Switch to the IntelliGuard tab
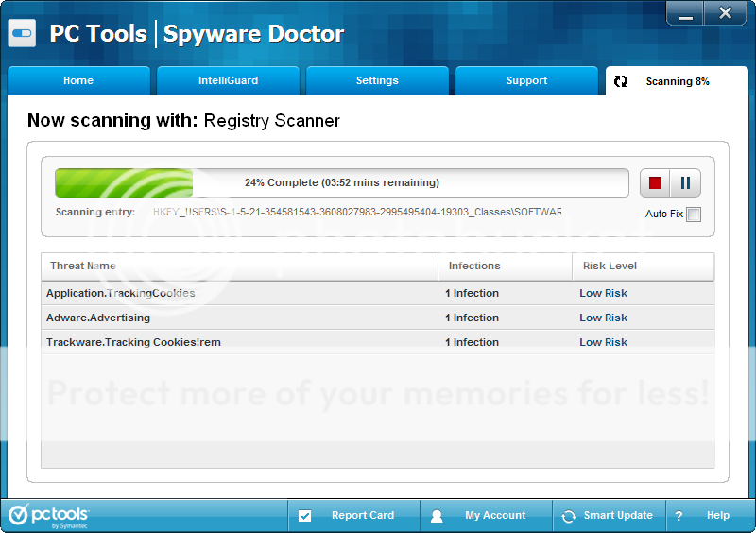756x533 pixels. tap(228, 81)
